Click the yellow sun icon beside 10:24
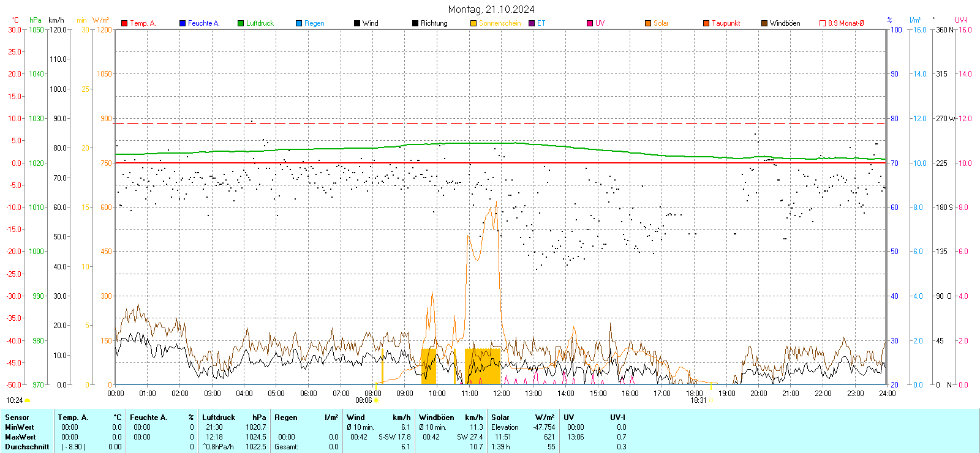The height and width of the screenshot is (453, 980). point(27,400)
